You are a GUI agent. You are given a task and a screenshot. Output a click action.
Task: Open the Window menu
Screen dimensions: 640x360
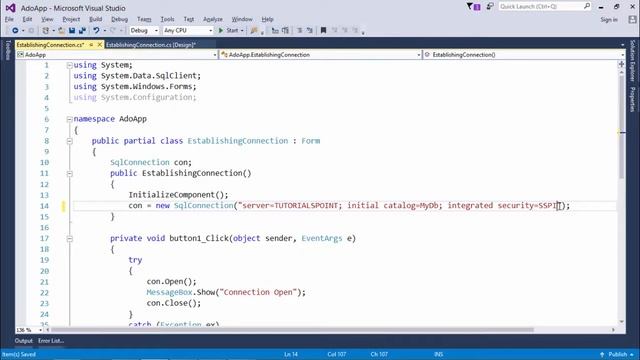tap(242, 19)
